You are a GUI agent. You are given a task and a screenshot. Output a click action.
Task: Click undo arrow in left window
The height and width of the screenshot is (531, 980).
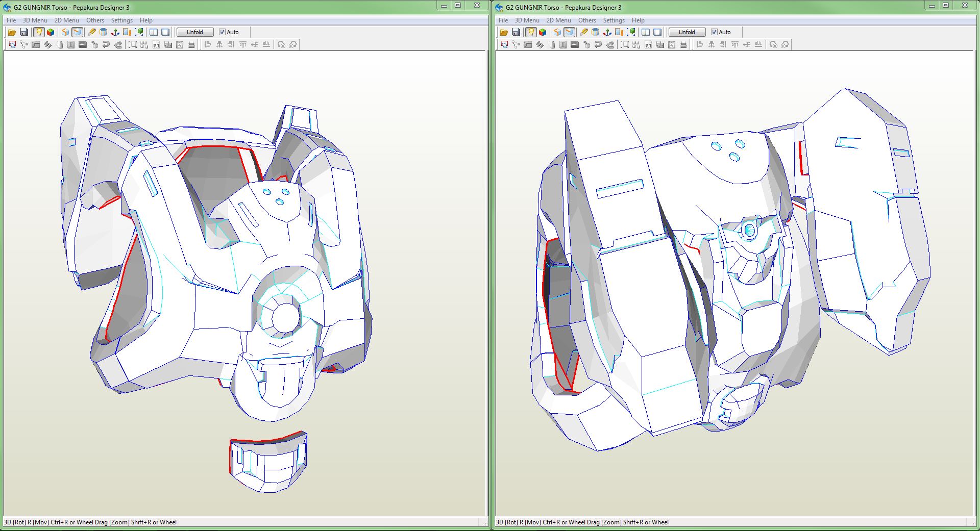coord(106,45)
